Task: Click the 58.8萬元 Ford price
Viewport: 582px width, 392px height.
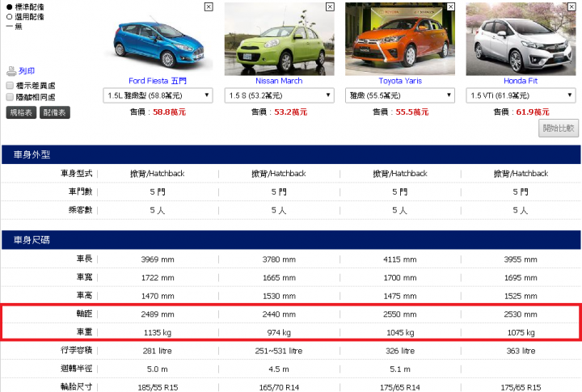Action: pos(169,112)
